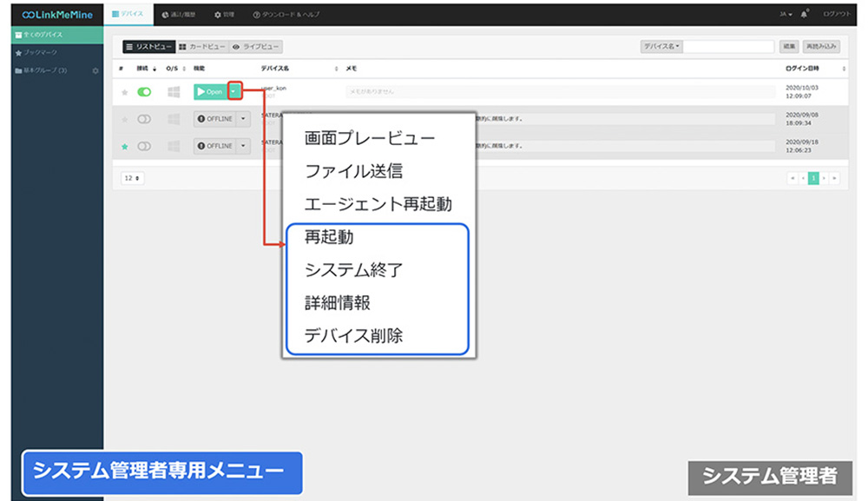The image size is (868, 501).
Task: Click the OFFLINE button in the 2020/09/08 row
Action: click(214, 118)
